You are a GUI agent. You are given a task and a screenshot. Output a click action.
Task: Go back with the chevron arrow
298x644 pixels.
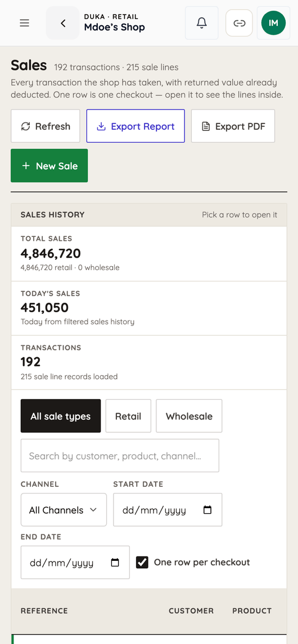[63, 23]
